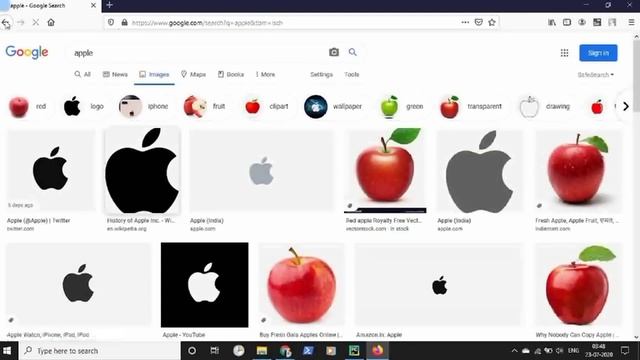This screenshot has height=360, width=640.
Task: Switch to All results tab
Action: pyautogui.click(x=82, y=74)
